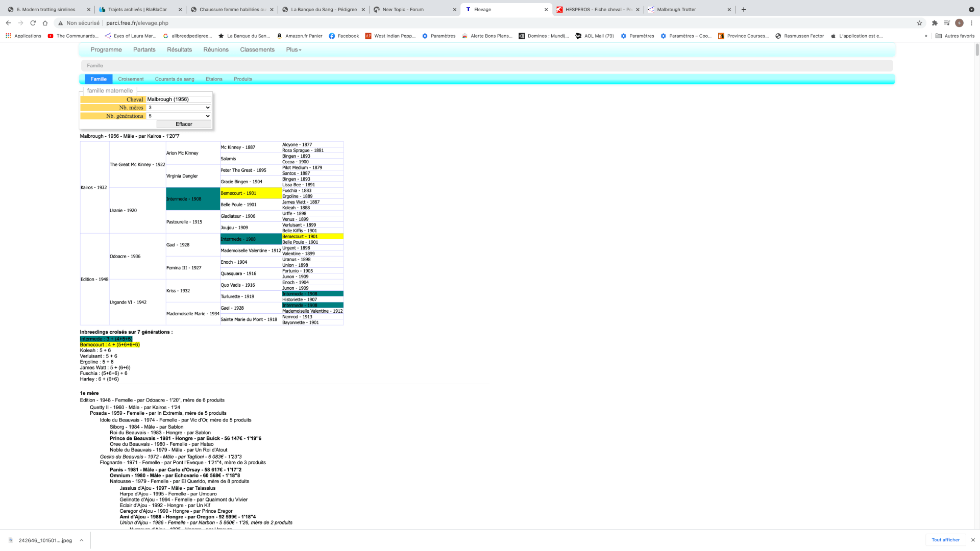Click The Great Mc Kinney - 1922
Screen dimensions: 980x551
[137, 165]
